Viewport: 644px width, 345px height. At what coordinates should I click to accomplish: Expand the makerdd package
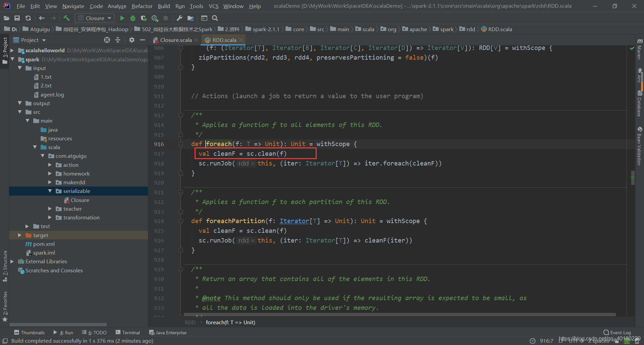pos(50,182)
